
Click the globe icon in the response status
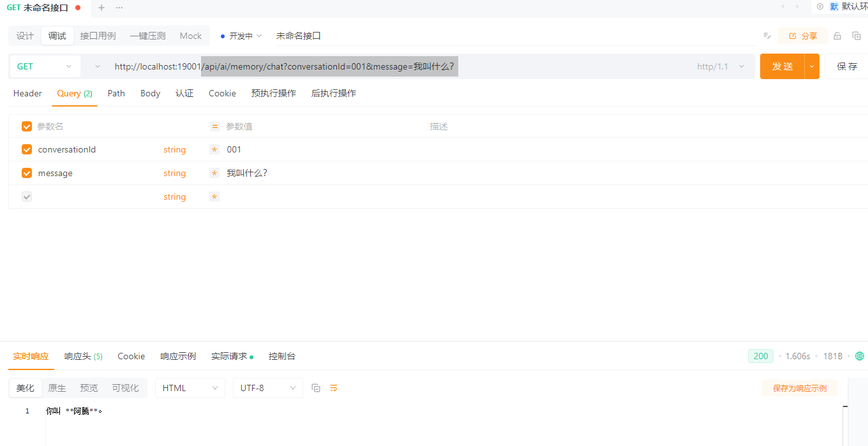tap(859, 356)
